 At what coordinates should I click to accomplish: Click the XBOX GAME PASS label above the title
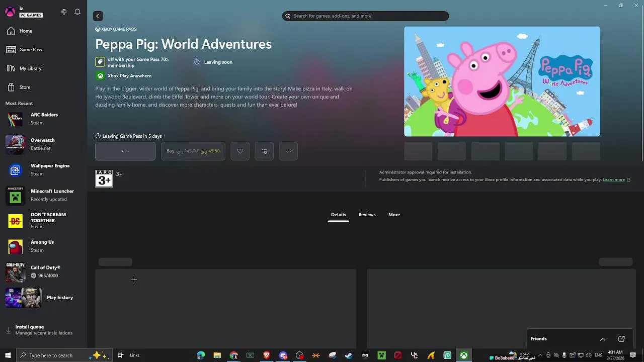tap(116, 29)
